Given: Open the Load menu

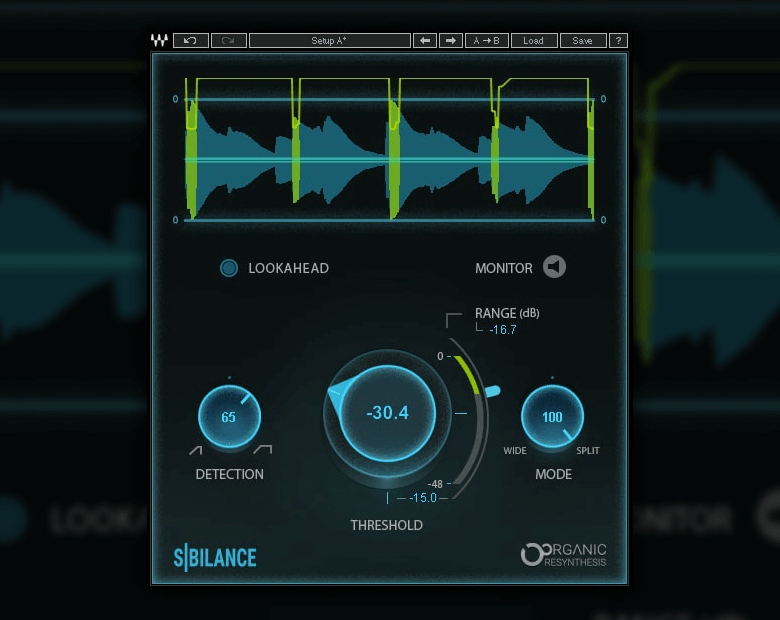Looking at the screenshot, I should click(533, 40).
